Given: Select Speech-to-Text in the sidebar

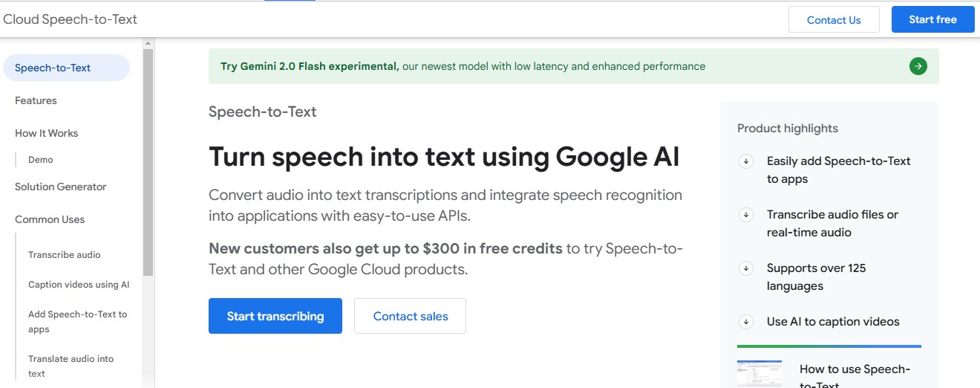Looking at the screenshot, I should click(x=67, y=68).
